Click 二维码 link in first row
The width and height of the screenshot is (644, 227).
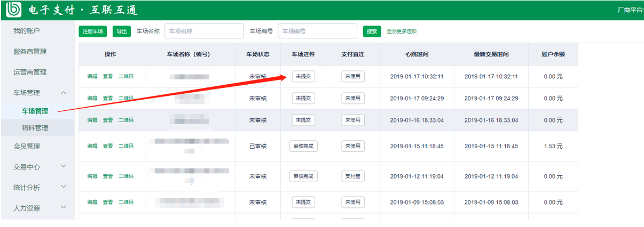[126, 77]
